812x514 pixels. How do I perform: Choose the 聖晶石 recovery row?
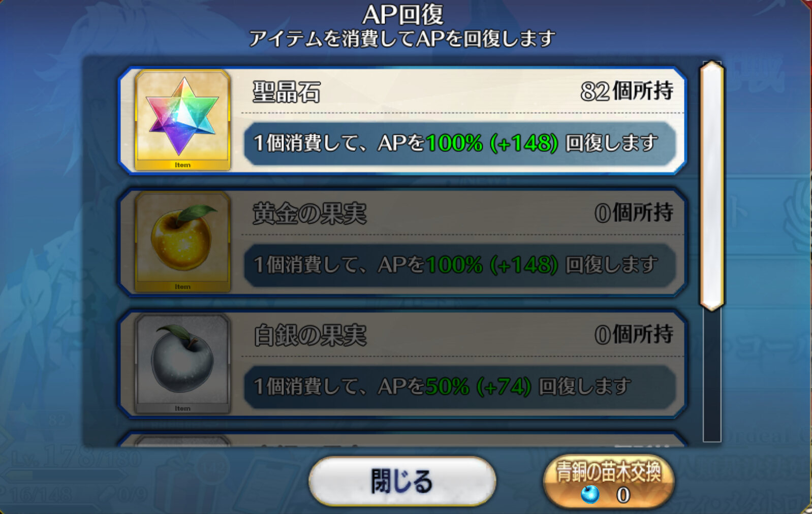click(402, 120)
